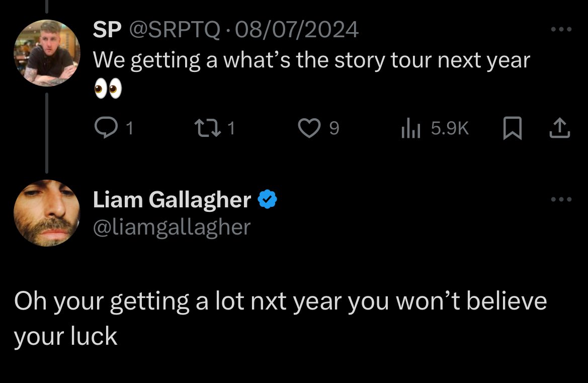The height and width of the screenshot is (383, 588).
Task: Click the @liamgallagher handle
Action: 172,227
